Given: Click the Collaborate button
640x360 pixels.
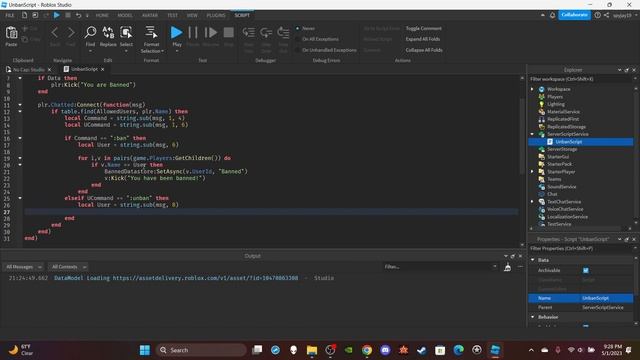Looking at the screenshot, I should pos(574,15).
